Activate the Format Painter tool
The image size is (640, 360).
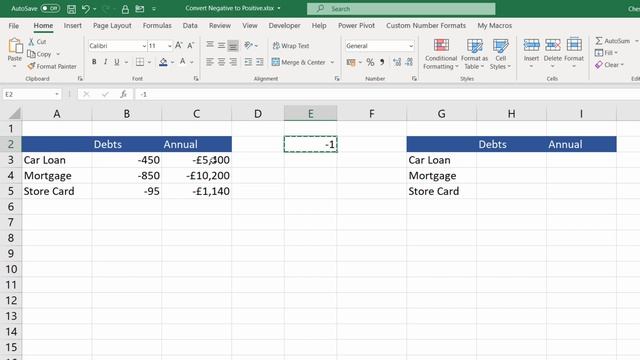(52, 66)
